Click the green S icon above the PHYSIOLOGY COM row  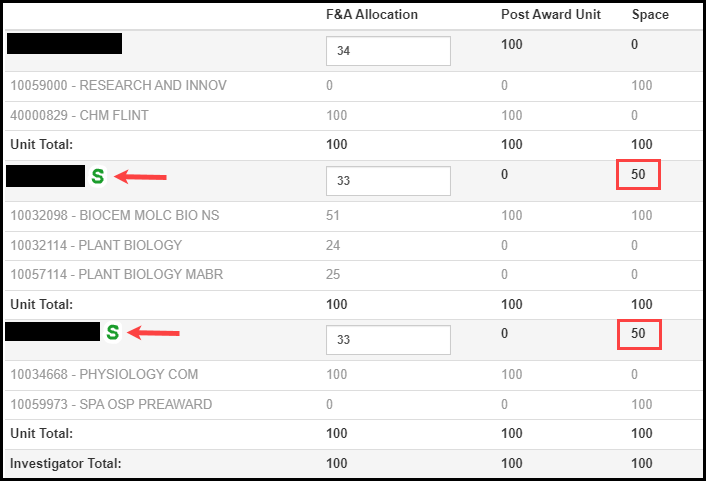[113, 332]
